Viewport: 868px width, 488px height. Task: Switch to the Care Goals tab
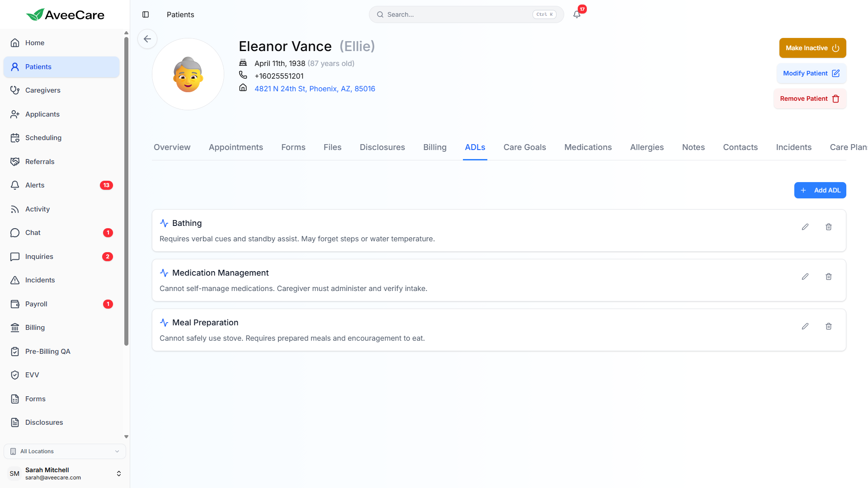[524, 147]
